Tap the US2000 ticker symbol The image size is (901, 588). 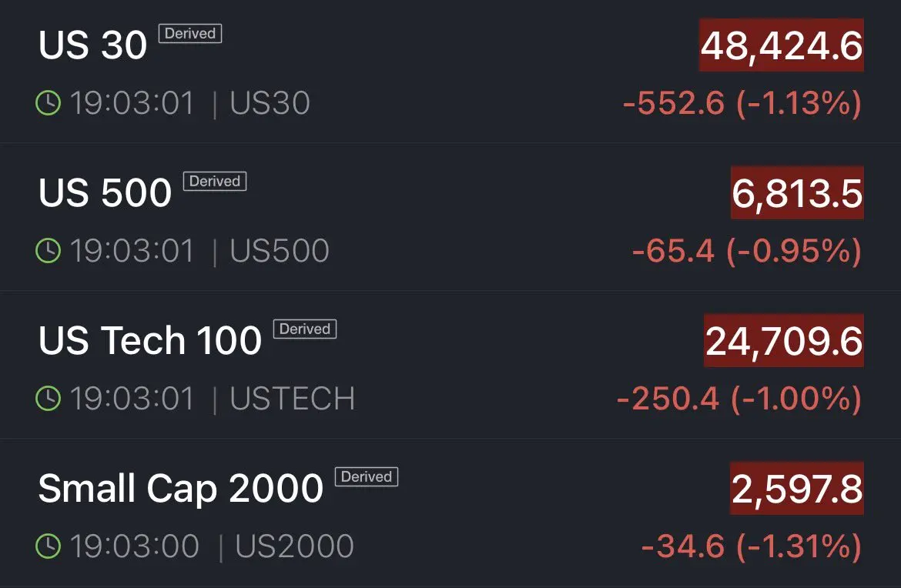coord(294,546)
